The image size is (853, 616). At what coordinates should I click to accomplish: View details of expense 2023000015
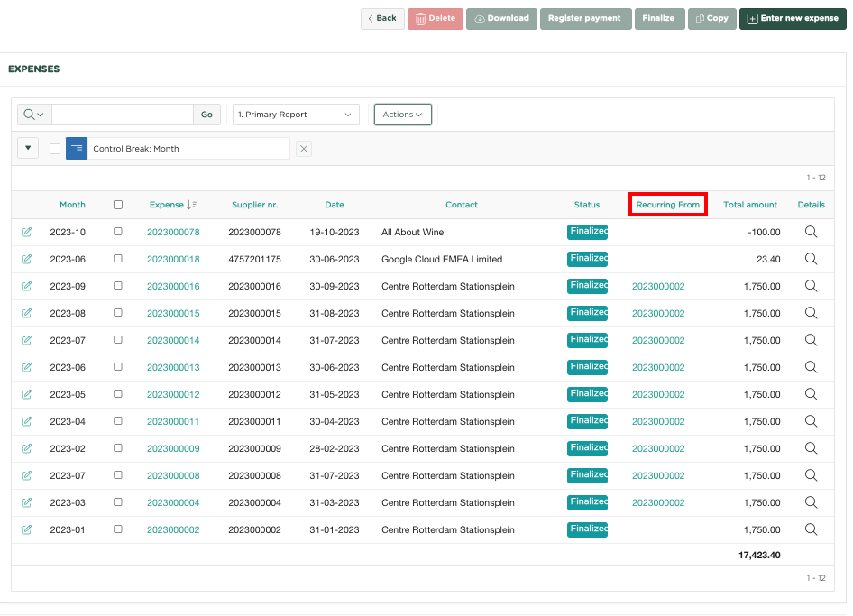(811, 313)
